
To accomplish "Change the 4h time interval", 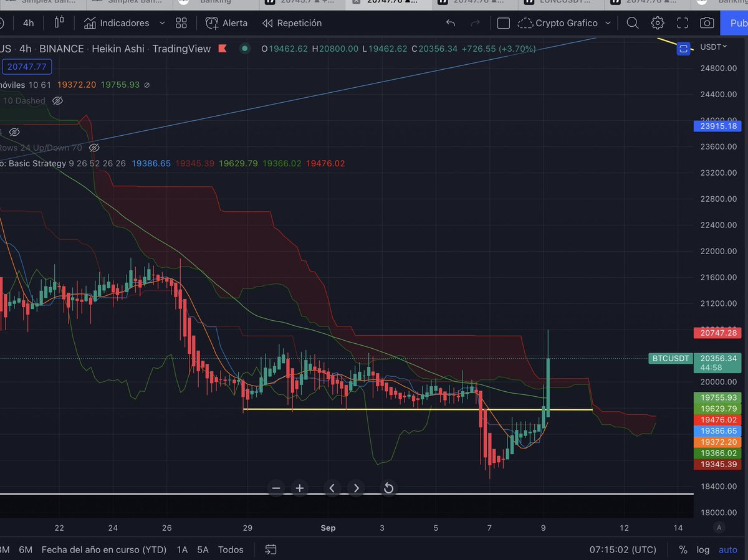I will [x=29, y=23].
